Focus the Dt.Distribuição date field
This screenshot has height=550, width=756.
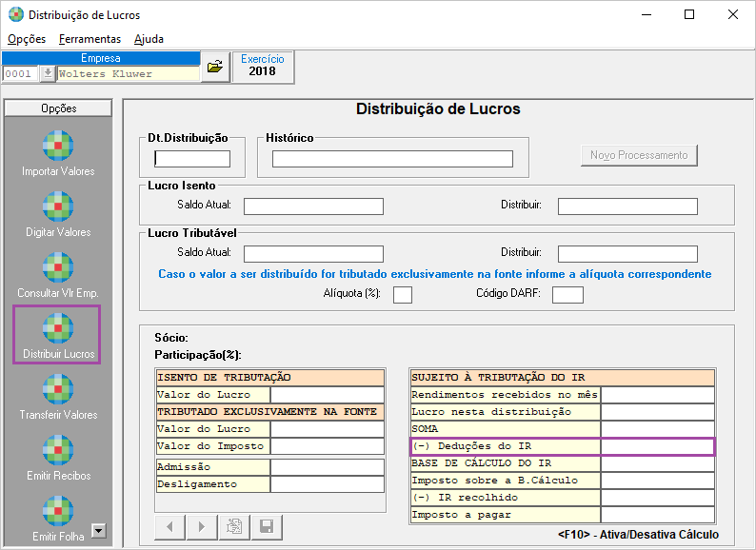coord(192,159)
